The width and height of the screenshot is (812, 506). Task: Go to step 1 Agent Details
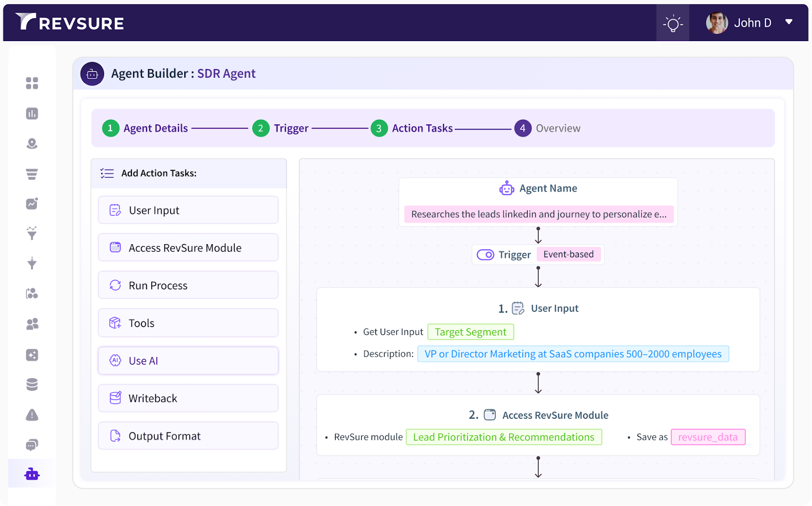coord(145,128)
